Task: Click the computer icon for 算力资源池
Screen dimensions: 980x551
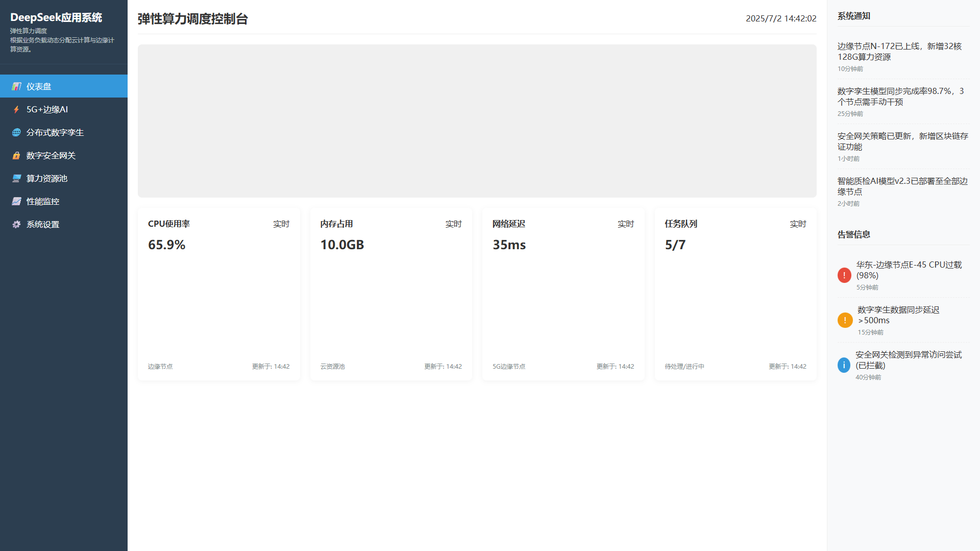Action: point(16,178)
